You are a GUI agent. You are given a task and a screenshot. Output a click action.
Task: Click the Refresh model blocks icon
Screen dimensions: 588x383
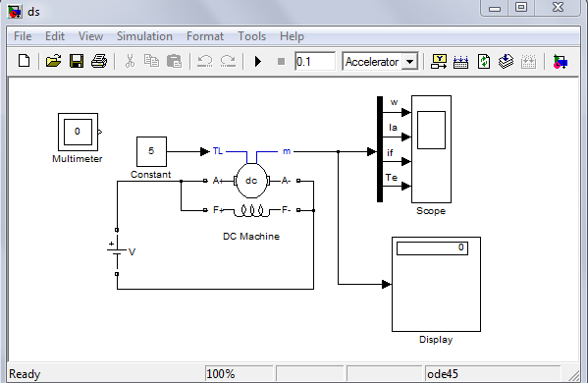click(484, 61)
